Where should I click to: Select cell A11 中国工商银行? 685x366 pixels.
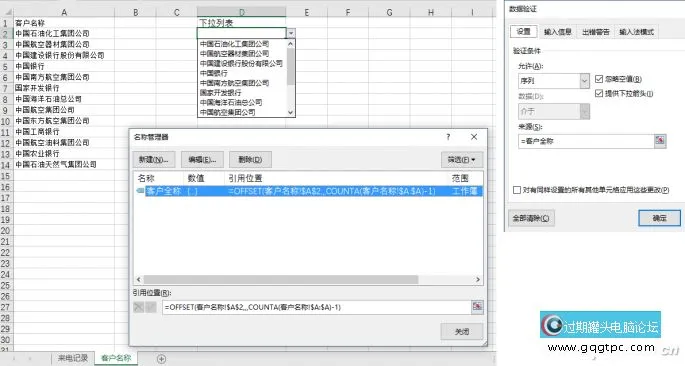click(x=64, y=132)
